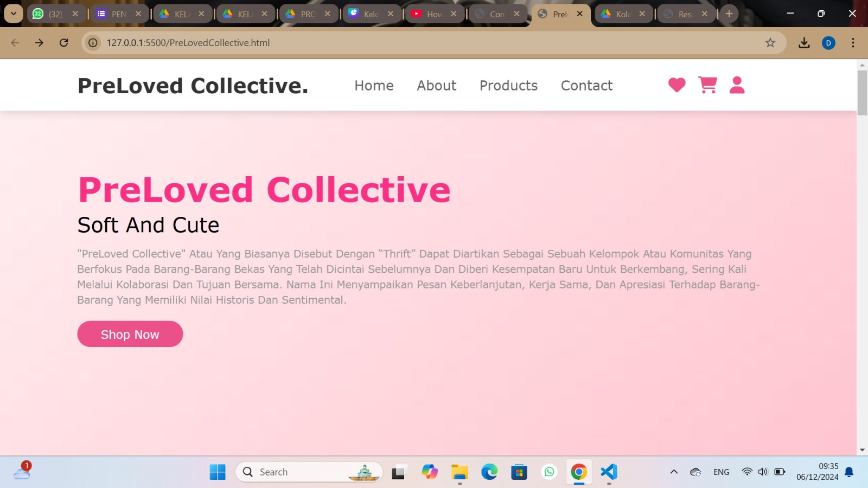Screen dimensions: 868x488
Task: Reload the page with the refresh icon
Action: [x=64, y=43]
